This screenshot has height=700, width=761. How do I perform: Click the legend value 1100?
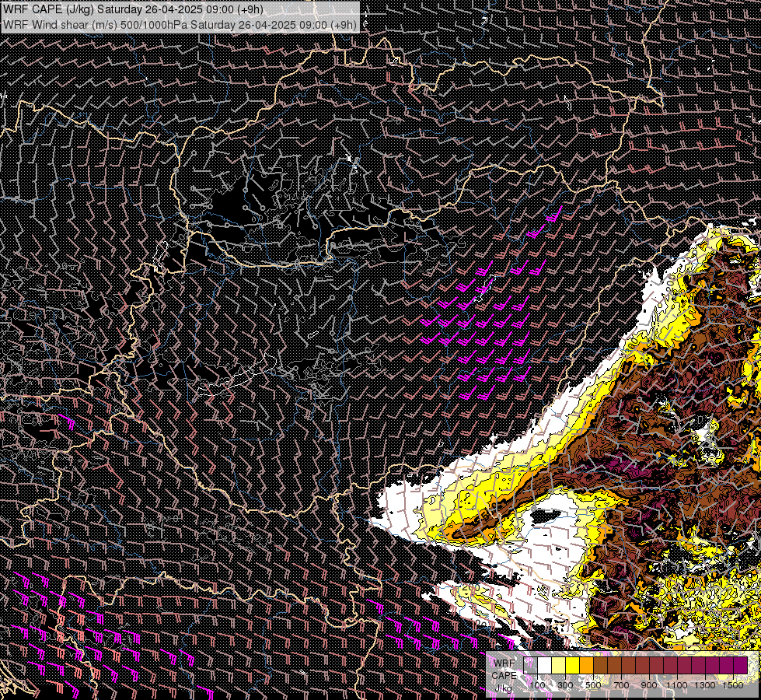point(676,685)
